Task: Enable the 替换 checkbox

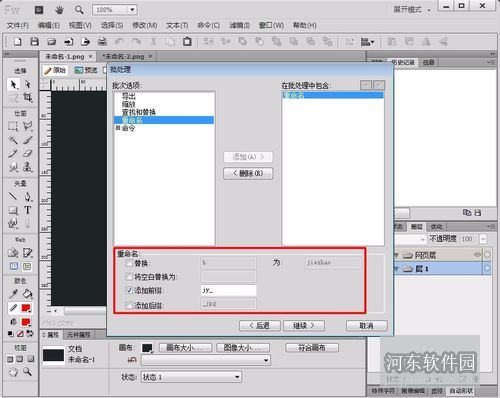Action: (129, 263)
